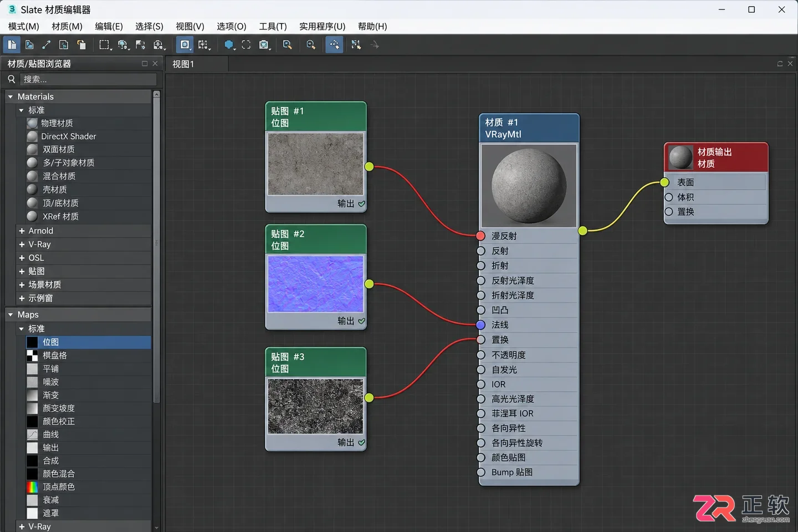Click the blue hexagon material toolbar icon
This screenshot has height=532, width=798.
pos(229,45)
